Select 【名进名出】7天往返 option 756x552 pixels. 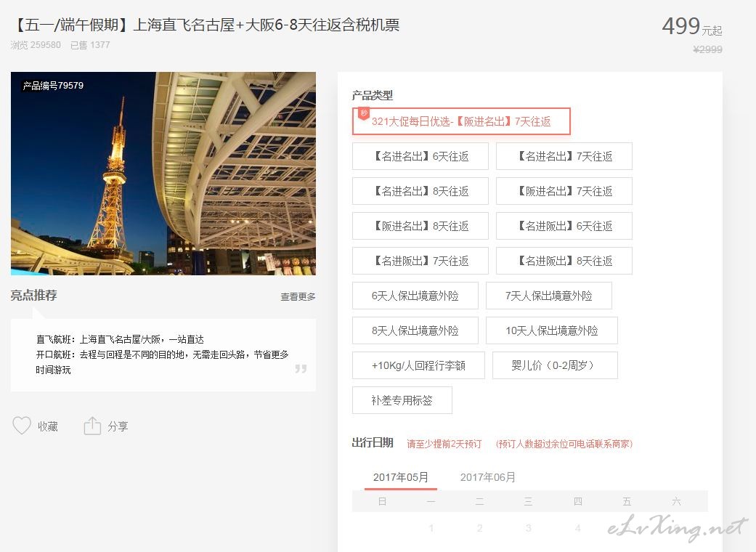(x=564, y=156)
